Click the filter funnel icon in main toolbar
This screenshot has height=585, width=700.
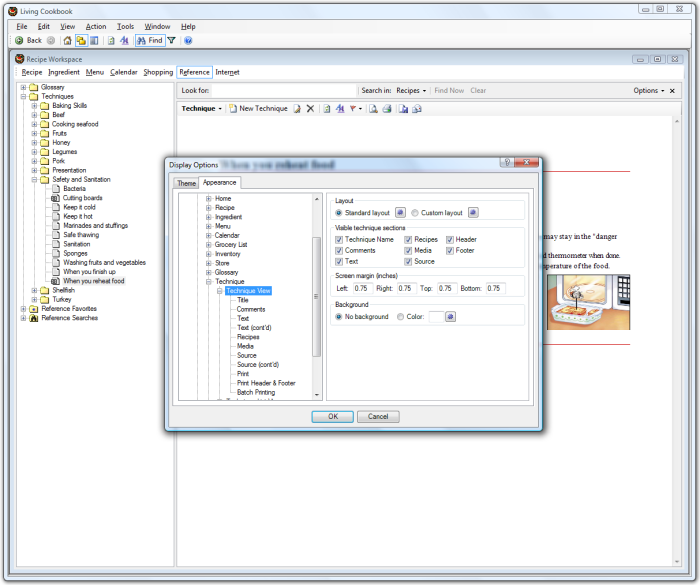point(171,41)
